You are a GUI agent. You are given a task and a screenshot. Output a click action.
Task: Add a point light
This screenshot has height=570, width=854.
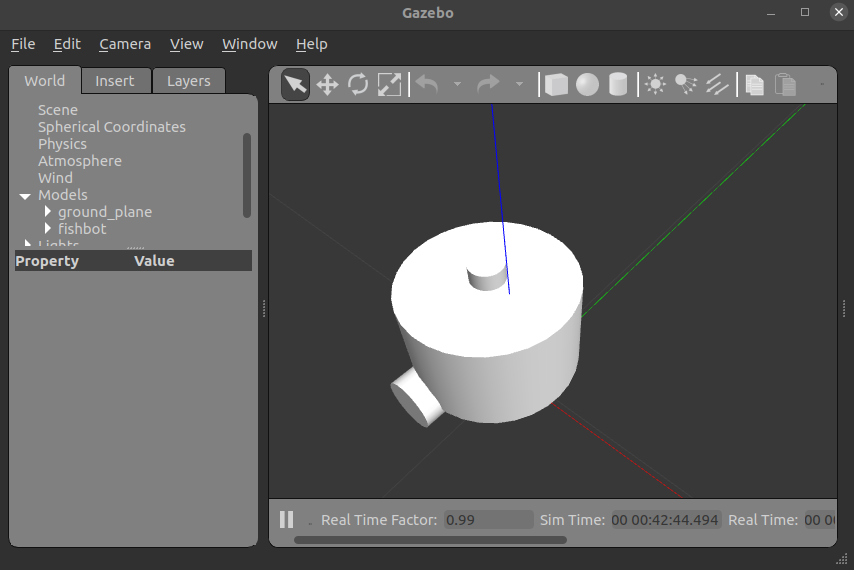(655, 85)
